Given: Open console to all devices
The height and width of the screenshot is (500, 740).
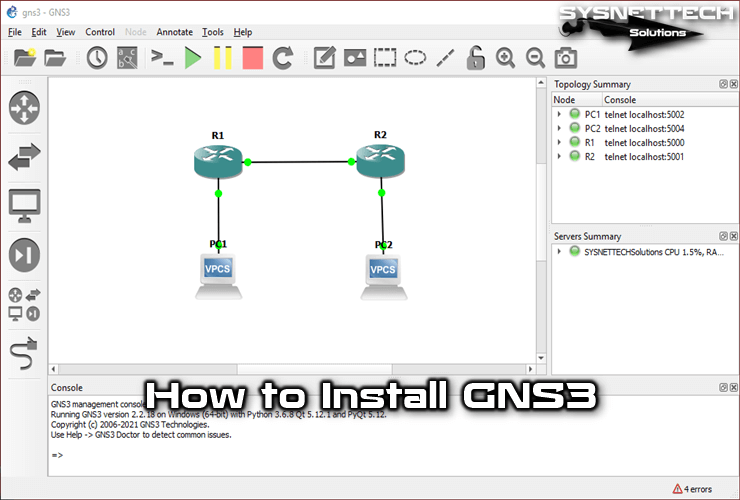Looking at the screenshot, I should [162, 58].
